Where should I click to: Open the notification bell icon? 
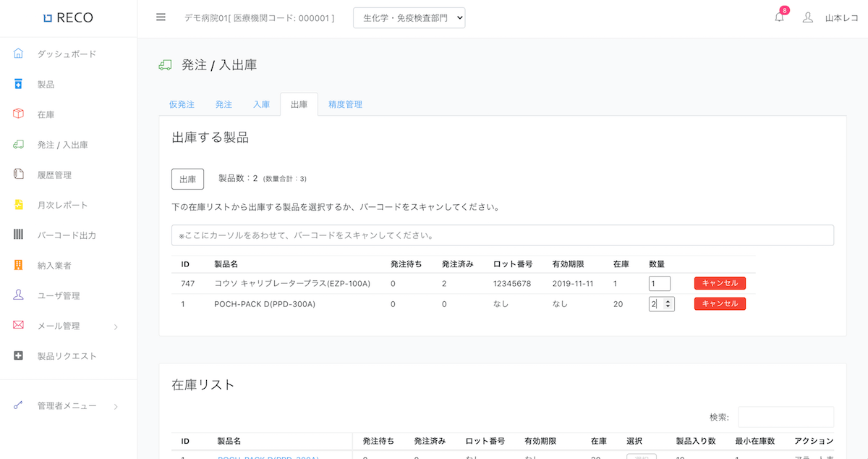click(779, 17)
